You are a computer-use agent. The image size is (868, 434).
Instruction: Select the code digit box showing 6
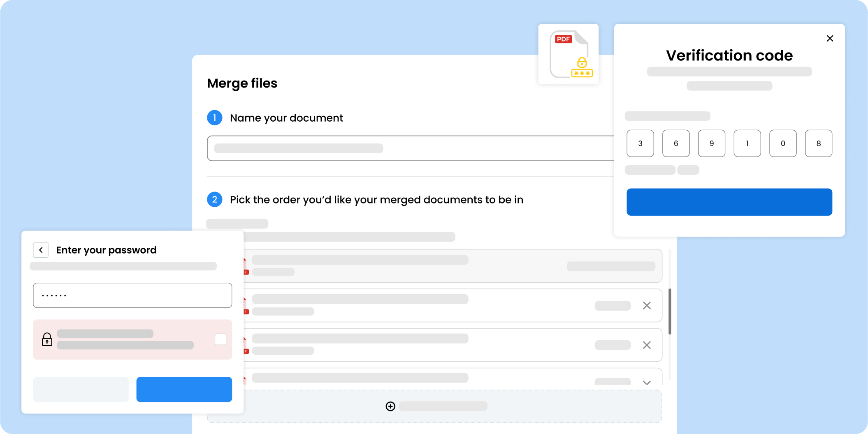676,143
